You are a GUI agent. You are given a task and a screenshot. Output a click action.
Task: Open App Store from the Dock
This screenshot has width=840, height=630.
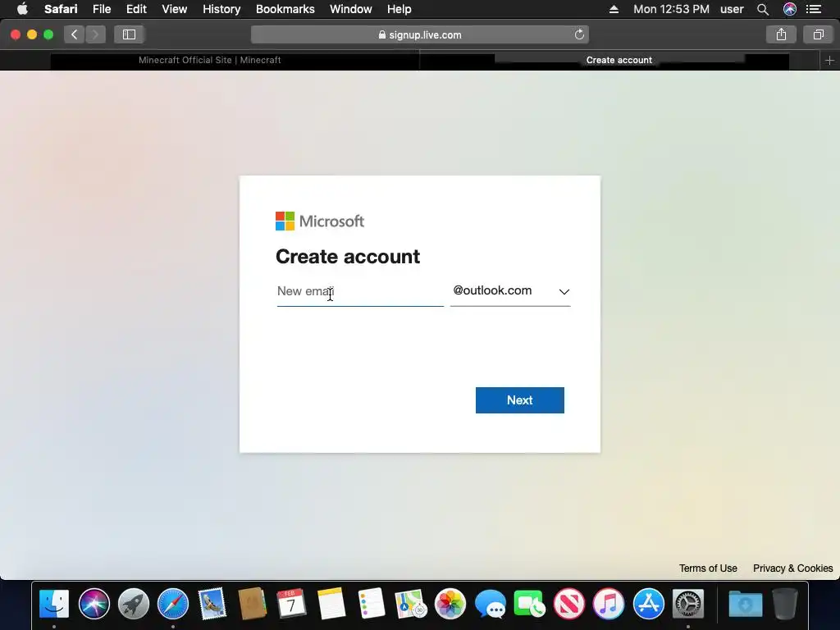point(648,604)
